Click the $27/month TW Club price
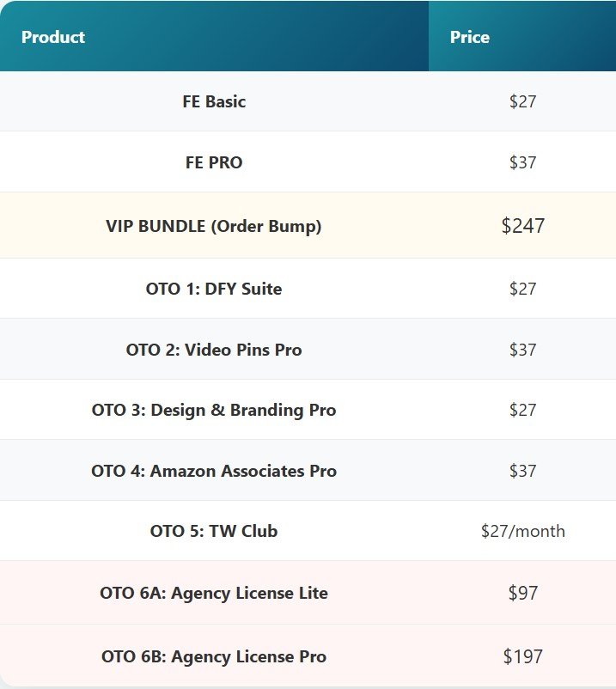616x689 pixels. coord(522,531)
